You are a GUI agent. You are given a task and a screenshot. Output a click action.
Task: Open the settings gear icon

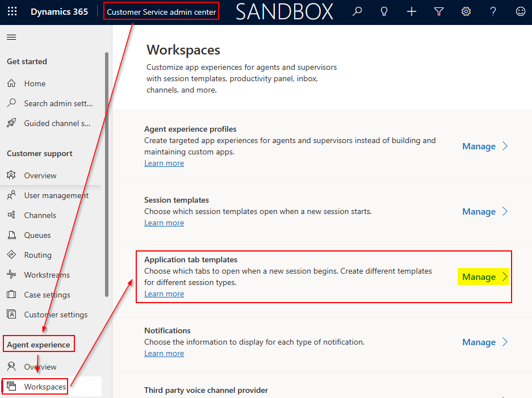point(466,11)
